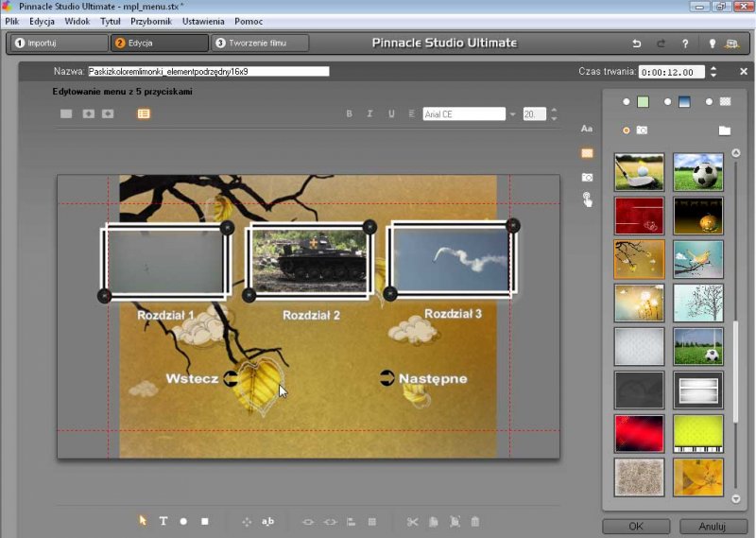Click the trash delete icon

pos(475,521)
